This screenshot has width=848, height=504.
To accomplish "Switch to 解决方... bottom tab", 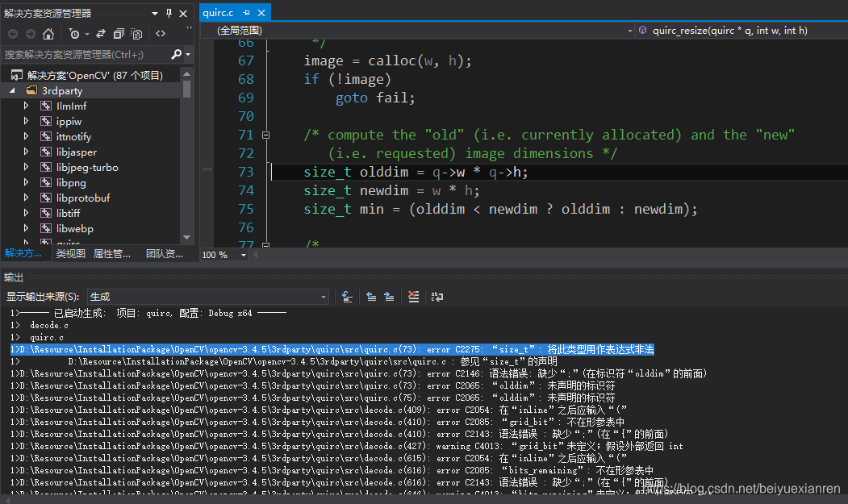I will click(x=23, y=253).
